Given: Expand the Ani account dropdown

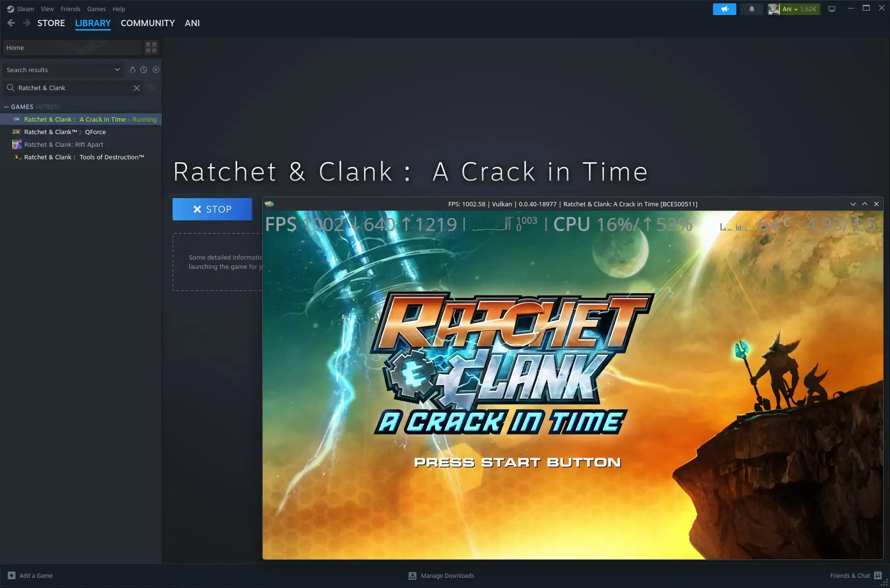Looking at the screenshot, I should pyautogui.click(x=795, y=9).
